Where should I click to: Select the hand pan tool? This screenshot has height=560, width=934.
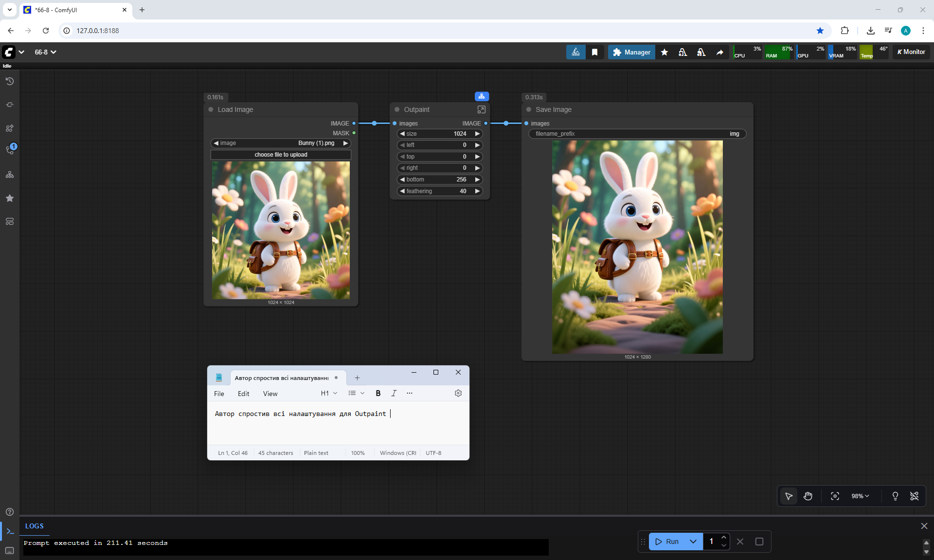click(x=808, y=496)
